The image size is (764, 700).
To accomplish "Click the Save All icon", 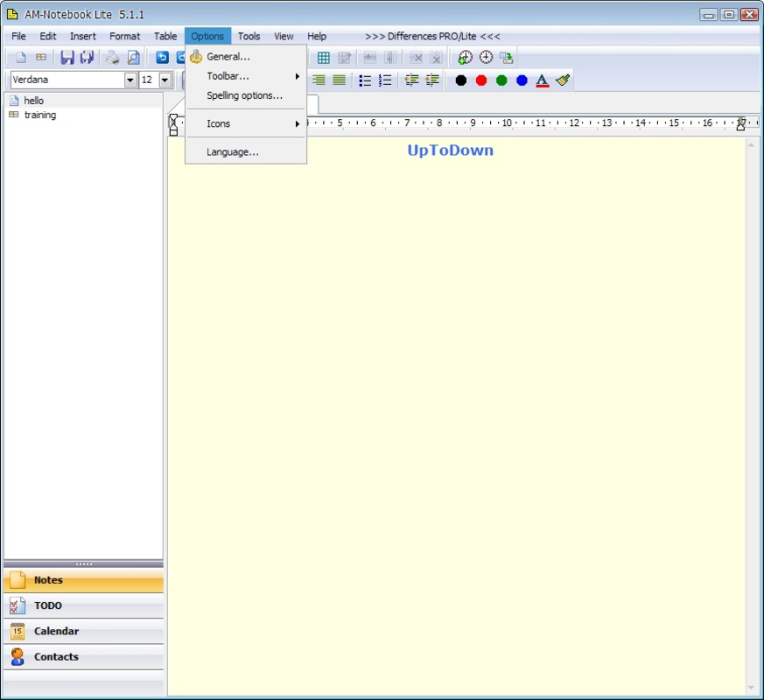I will pyautogui.click(x=88, y=58).
